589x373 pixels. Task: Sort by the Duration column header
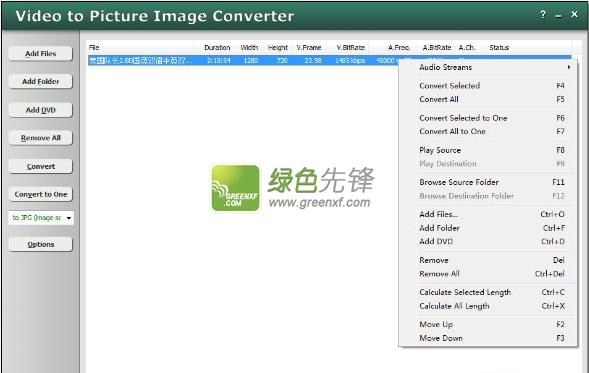[214, 48]
